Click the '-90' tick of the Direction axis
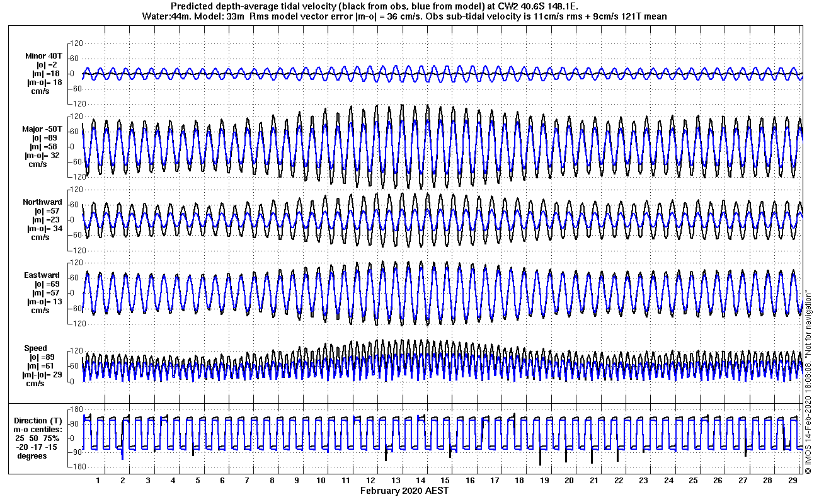819x504 pixels. coord(77,452)
